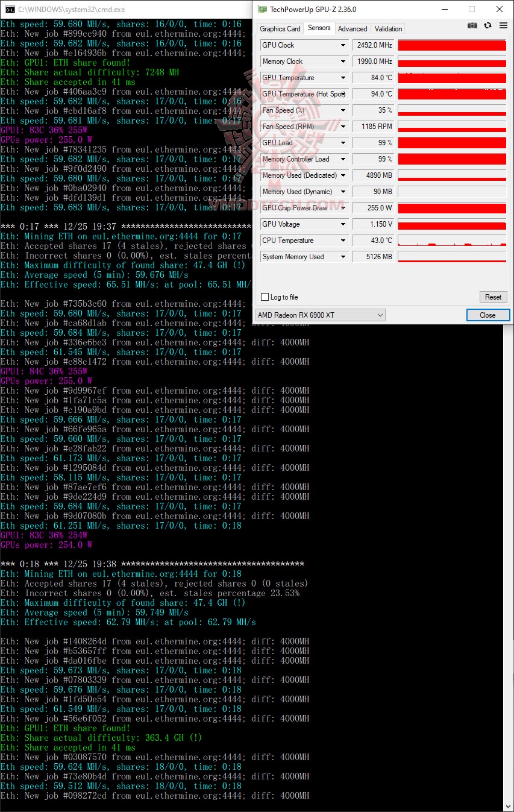Open the Fan Speed (%) sensor dropdown
This screenshot has width=514, height=812.
(343, 110)
